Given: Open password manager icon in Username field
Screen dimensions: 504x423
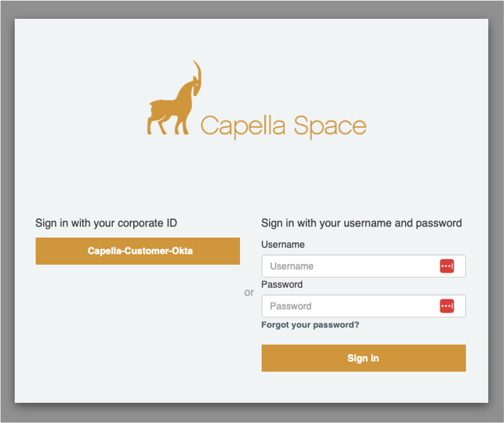Looking at the screenshot, I should 447,266.
